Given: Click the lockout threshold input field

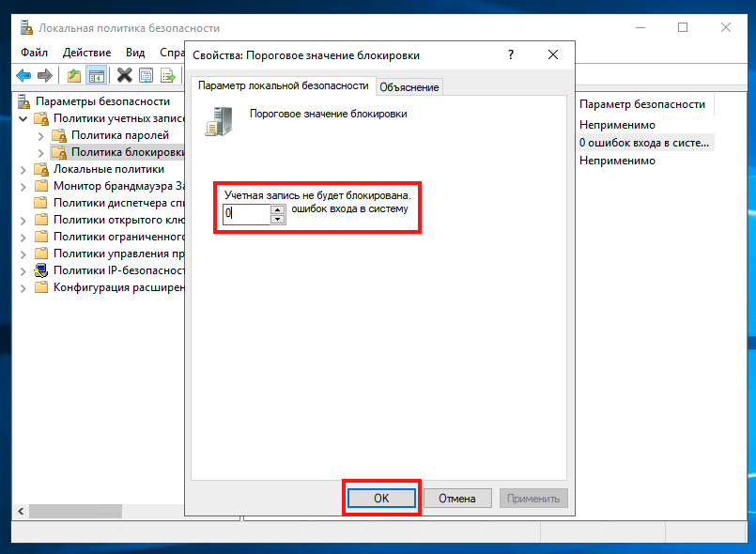Looking at the screenshot, I should [246, 214].
